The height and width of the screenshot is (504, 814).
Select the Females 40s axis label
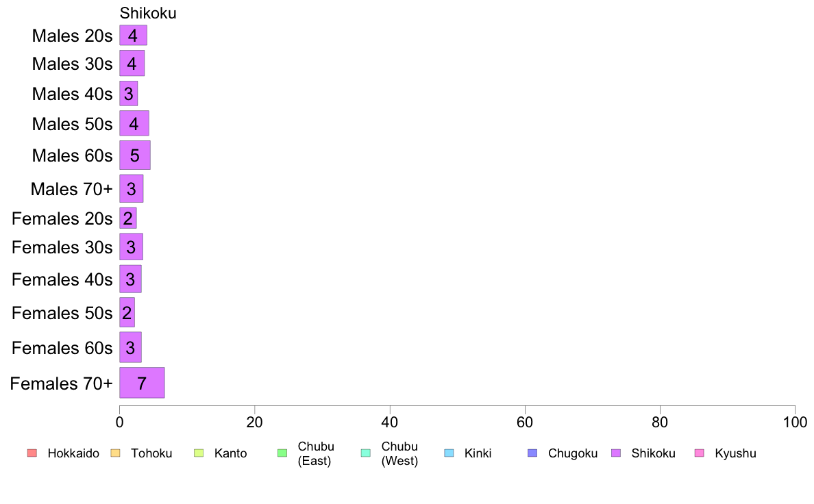[62, 280]
